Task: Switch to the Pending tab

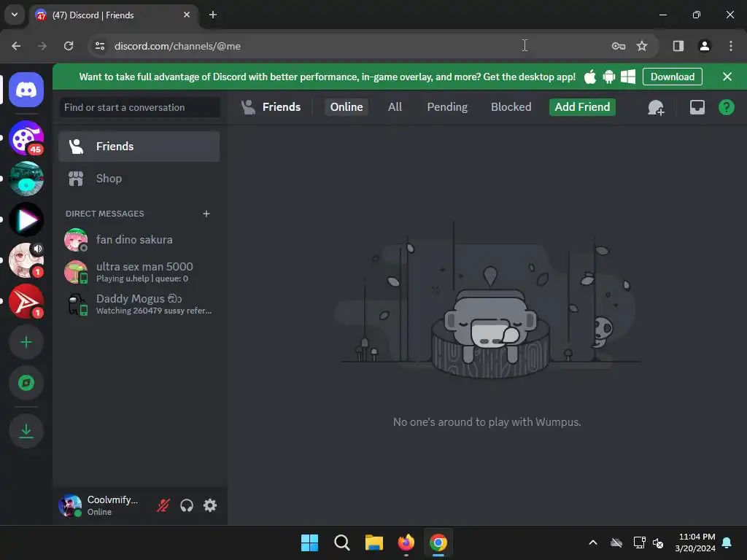Action: click(x=447, y=107)
